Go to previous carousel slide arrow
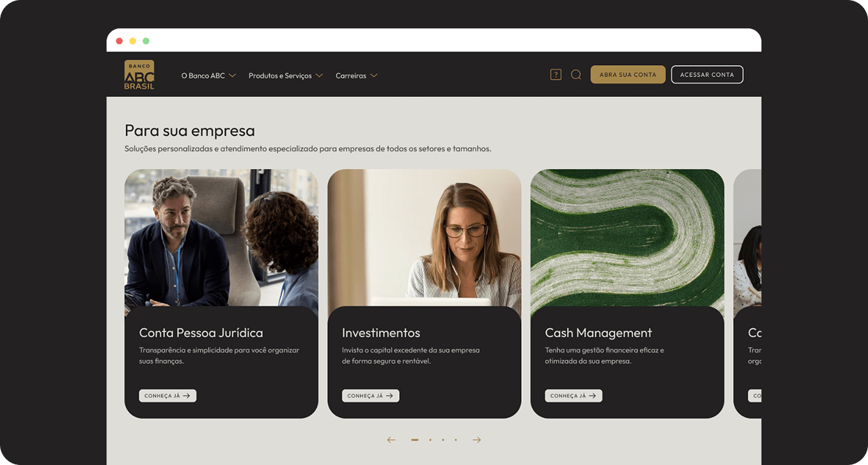Screen dimensions: 868x465 tap(391, 440)
